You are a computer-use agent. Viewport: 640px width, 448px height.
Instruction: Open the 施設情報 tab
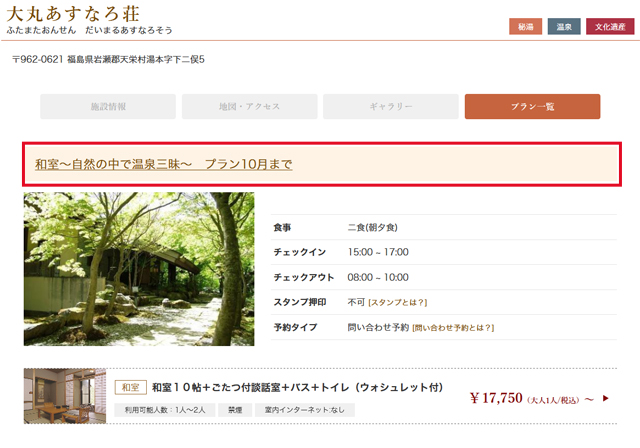click(x=108, y=106)
